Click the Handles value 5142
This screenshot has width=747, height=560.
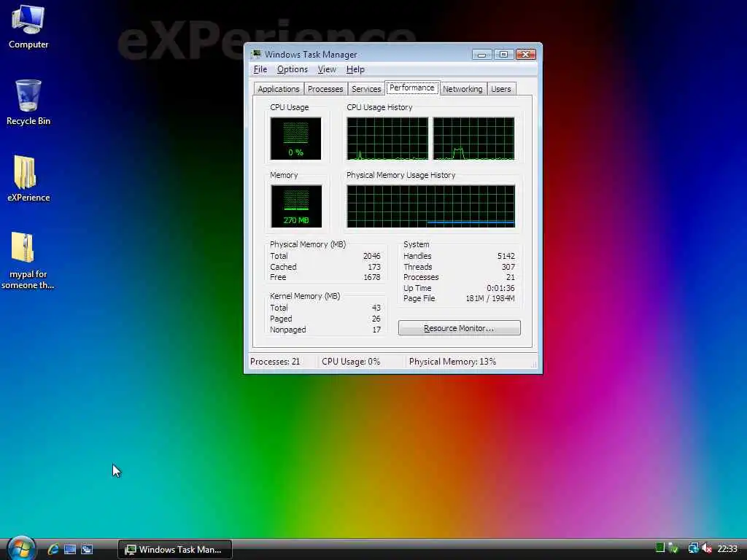click(506, 256)
